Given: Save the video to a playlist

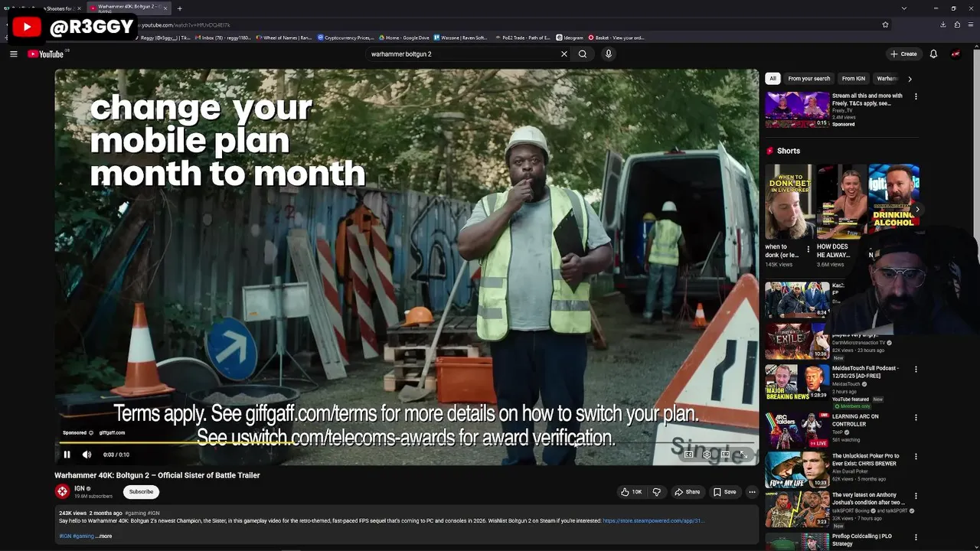Looking at the screenshot, I should (x=724, y=492).
